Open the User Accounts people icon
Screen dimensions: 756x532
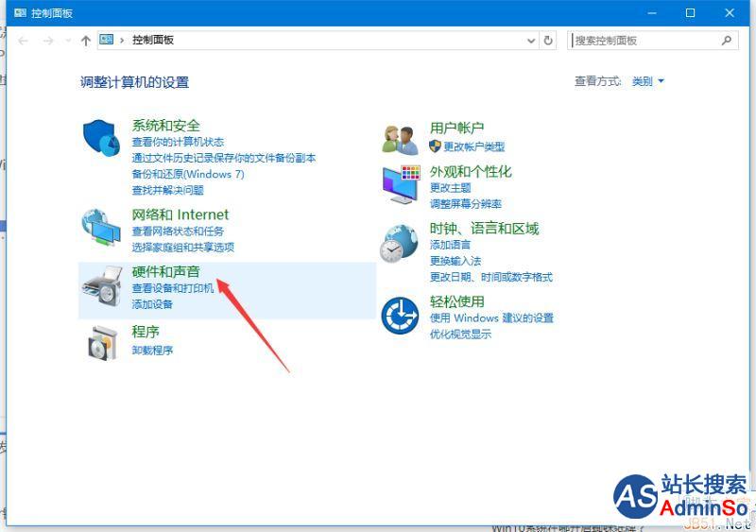click(x=400, y=140)
